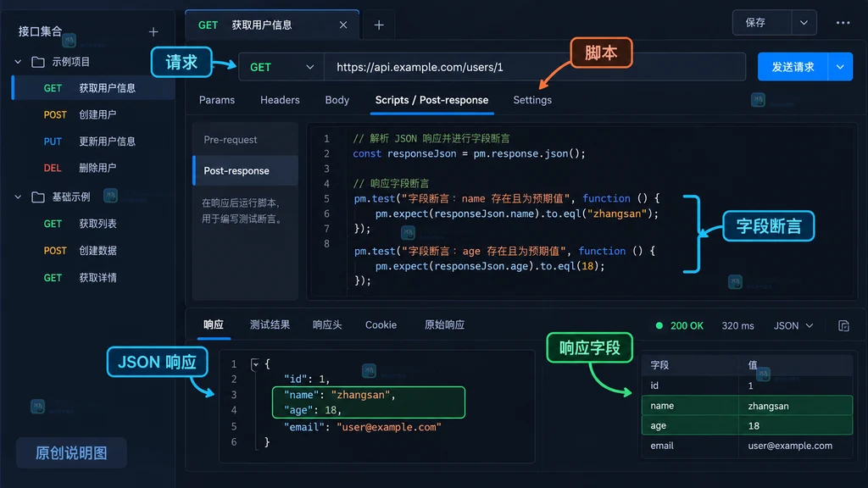Select the Scripts / Post-response tab
Image resolution: width=868 pixels, height=488 pixels.
coord(431,100)
